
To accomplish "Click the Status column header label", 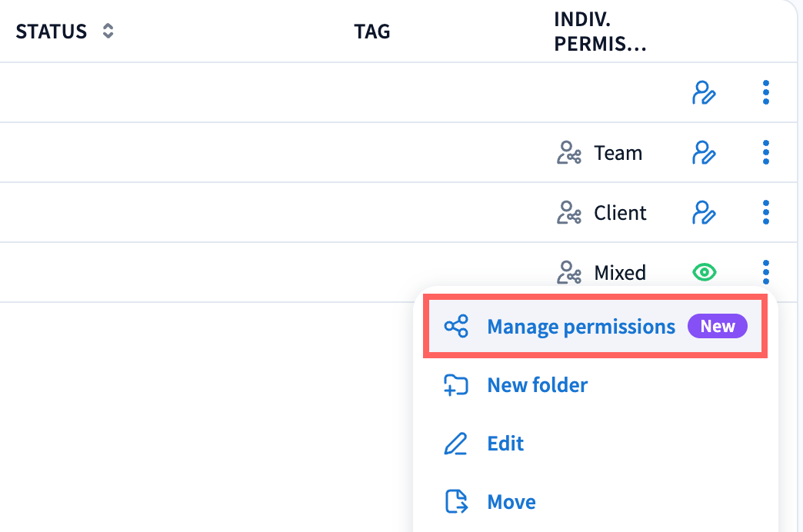I will click(x=52, y=32).
